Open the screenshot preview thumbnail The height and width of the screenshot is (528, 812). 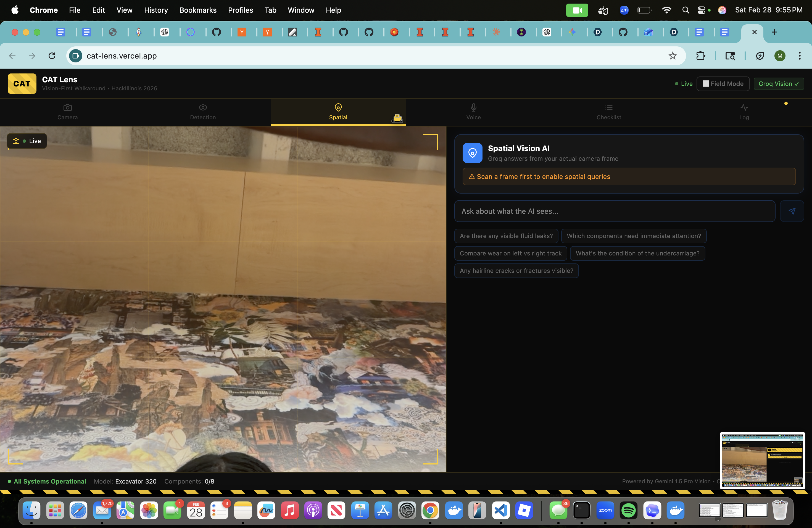(762, 460)
